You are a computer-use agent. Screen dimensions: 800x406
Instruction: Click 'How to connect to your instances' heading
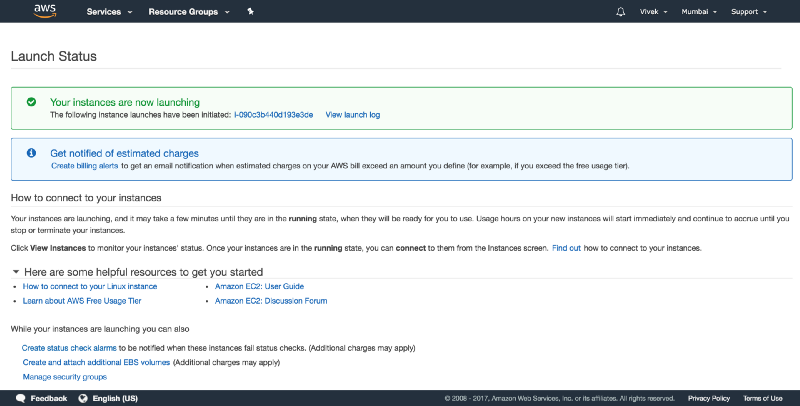pos(86,198)
